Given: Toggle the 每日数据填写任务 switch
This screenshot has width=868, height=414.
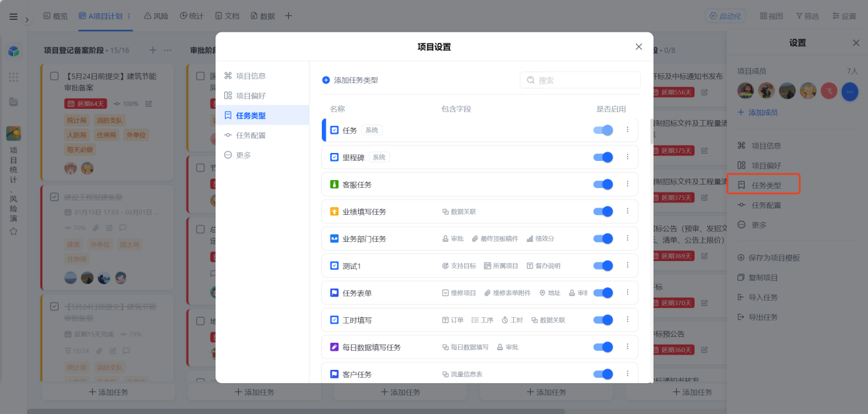Looking at the screenshot, I should coord(603,347).
